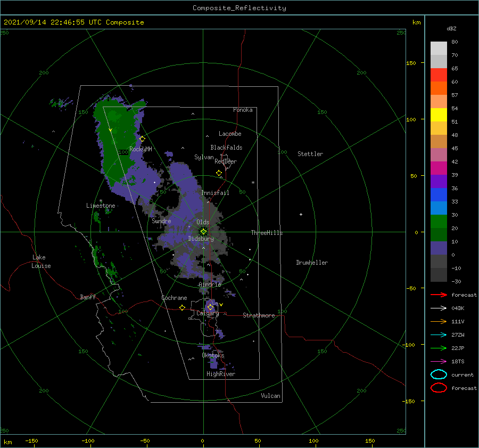Click the Didsbury city label
479x448 pixels.
(x=201, y=239)
